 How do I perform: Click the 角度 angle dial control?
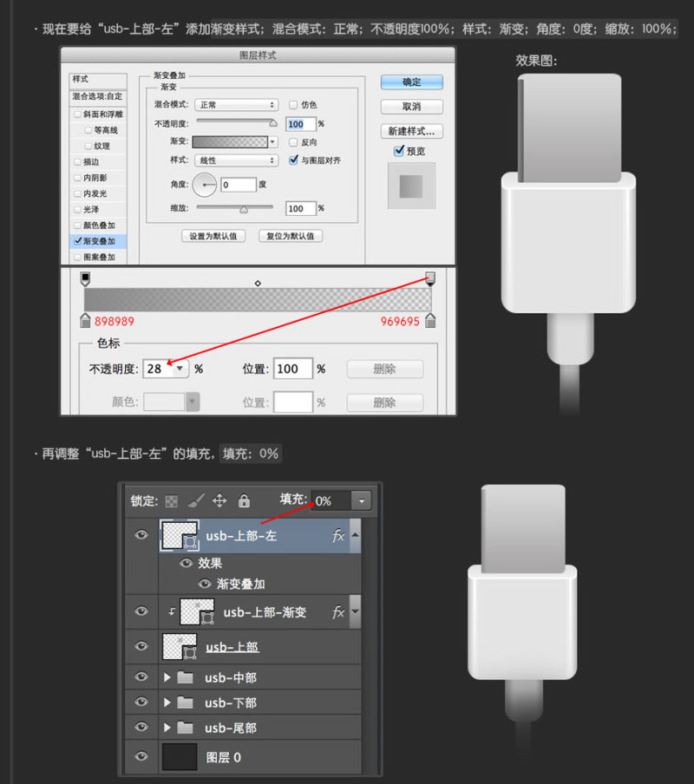pyautogui.click(x=206, y=185)
